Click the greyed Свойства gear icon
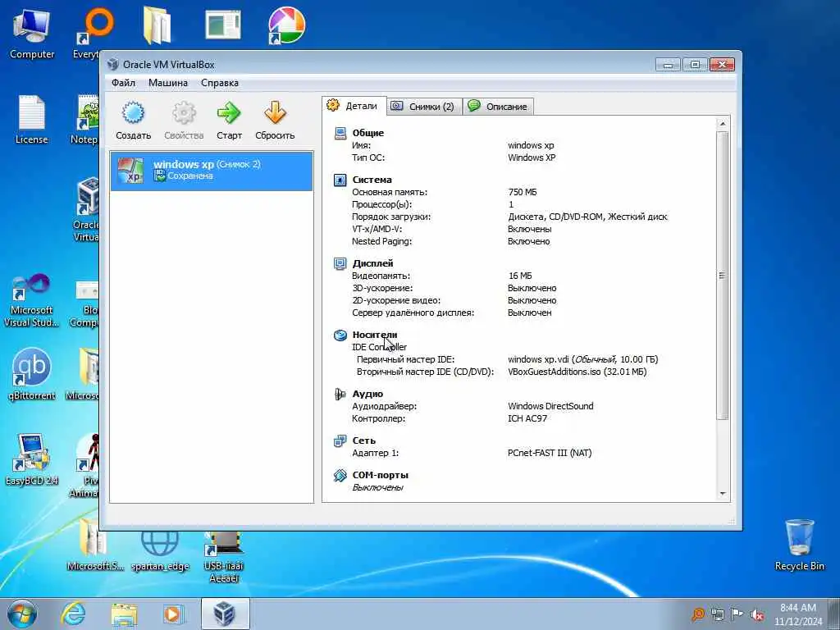840x630 pixels. (x=184, y=113)
